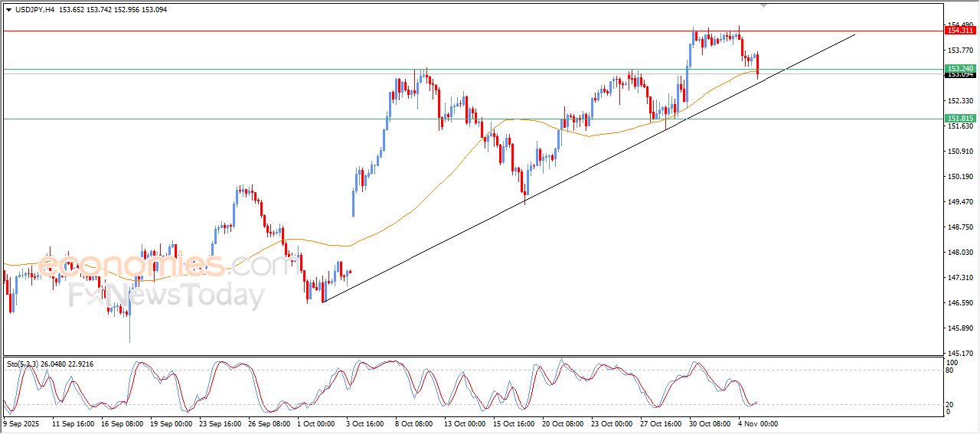Select the green 153.240 price label
This screenshot has width=980, height=434.
[961, 68]
